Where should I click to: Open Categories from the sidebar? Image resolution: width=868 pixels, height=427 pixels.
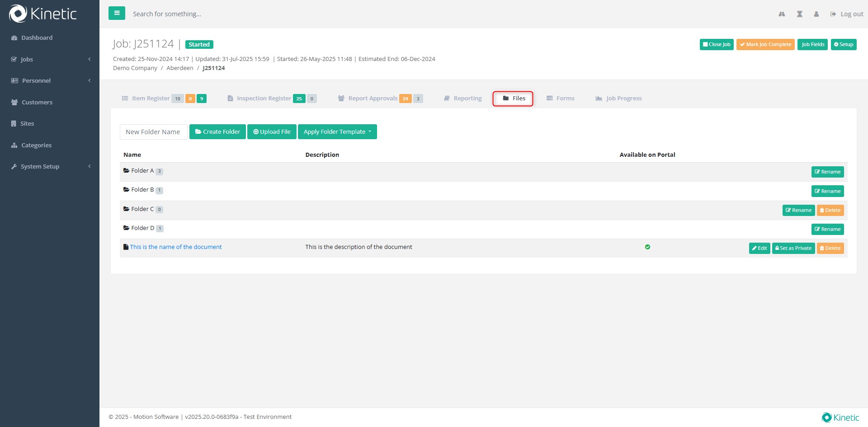point(31,145)
